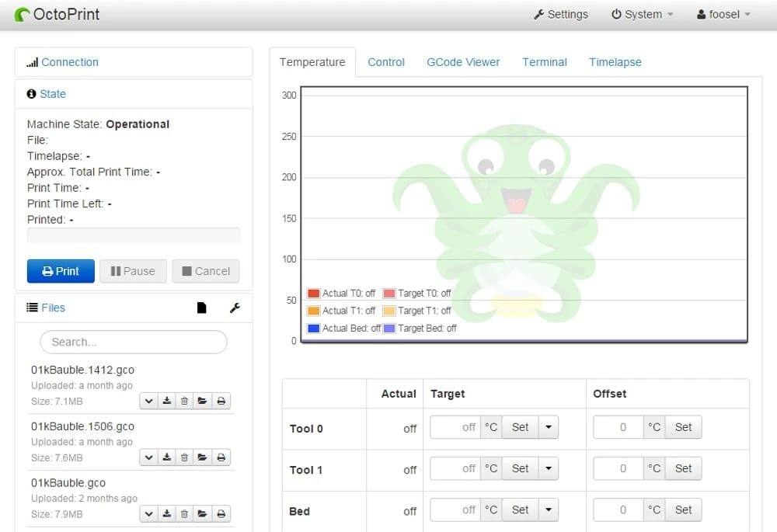
Task: Open the System dropdown menu
Action: pyautogui.click(x=642, y=14)
